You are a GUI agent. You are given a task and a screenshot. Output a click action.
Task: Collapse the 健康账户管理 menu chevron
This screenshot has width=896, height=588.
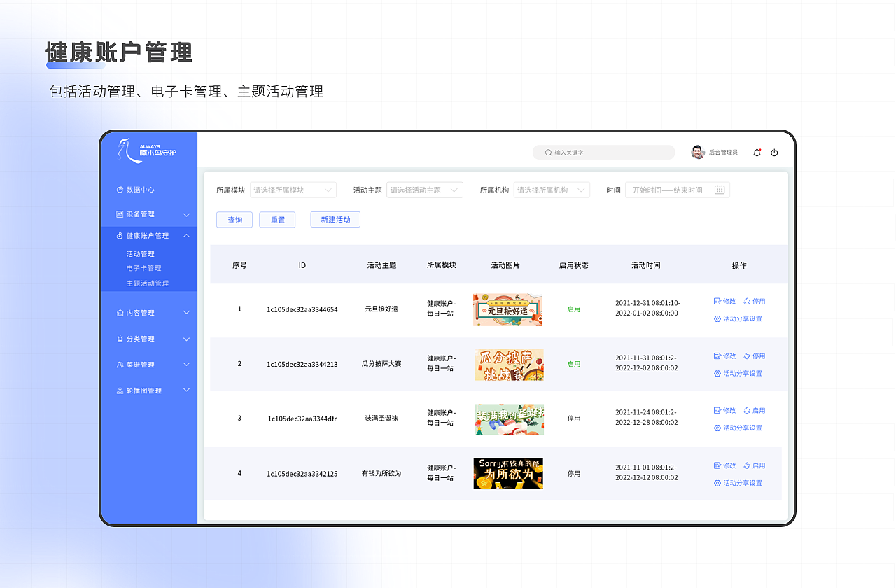coord(186,236)
